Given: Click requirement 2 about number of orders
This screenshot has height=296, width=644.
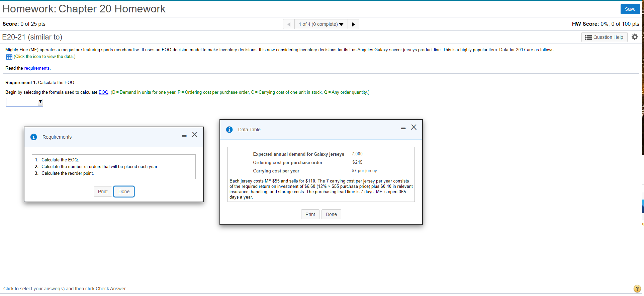Looking at the screenshot, I should click(100, 167).
